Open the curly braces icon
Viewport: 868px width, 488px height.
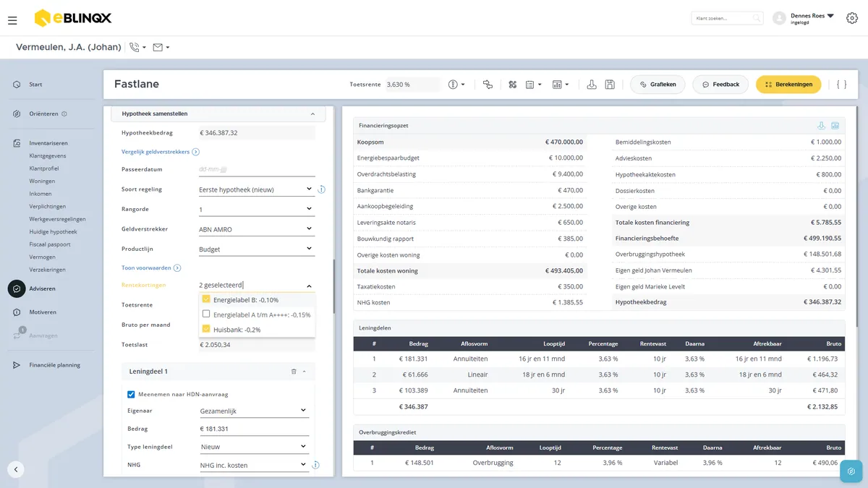tap(841, 85)
